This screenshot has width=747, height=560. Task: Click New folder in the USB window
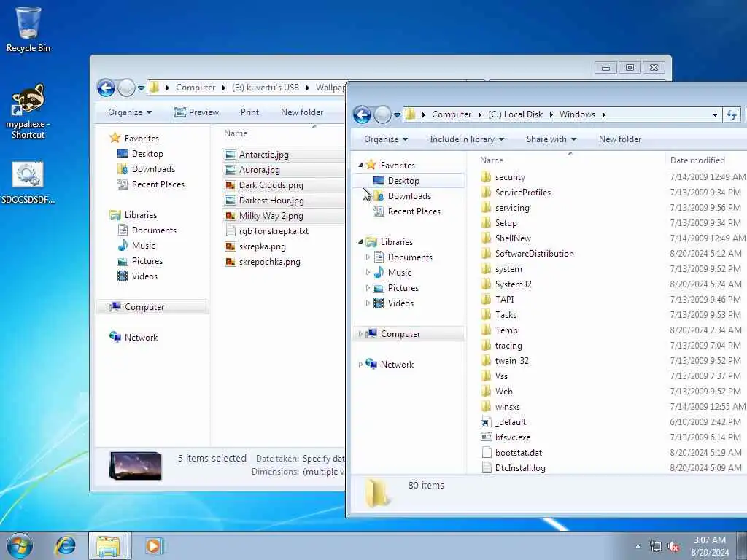pos(302,112)
